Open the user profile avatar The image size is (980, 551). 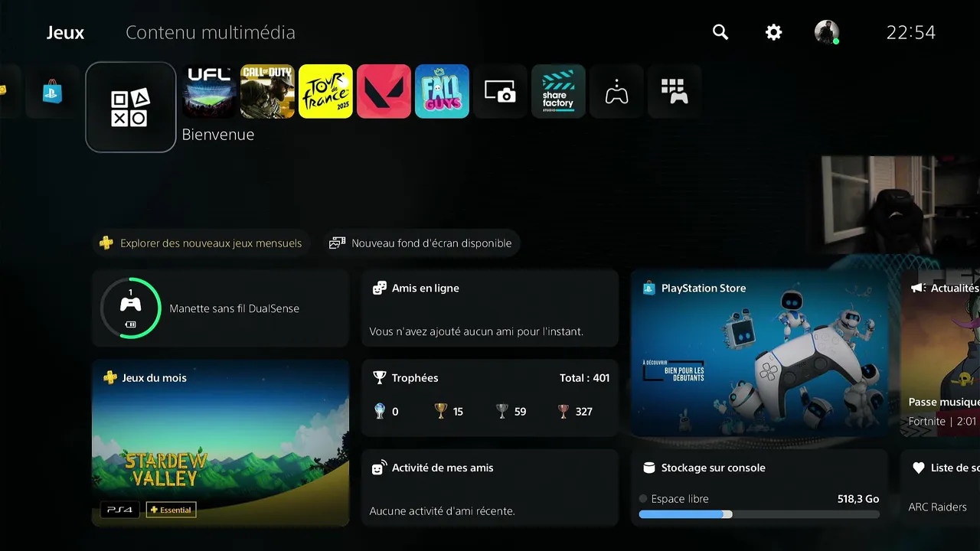coord(827,32)
